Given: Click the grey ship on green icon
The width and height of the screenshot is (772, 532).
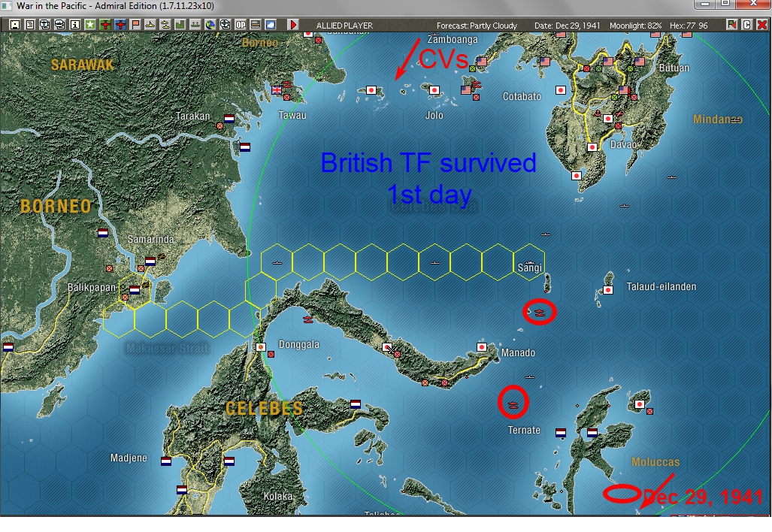Looking at the screenshot, I should tap(195, 25).
